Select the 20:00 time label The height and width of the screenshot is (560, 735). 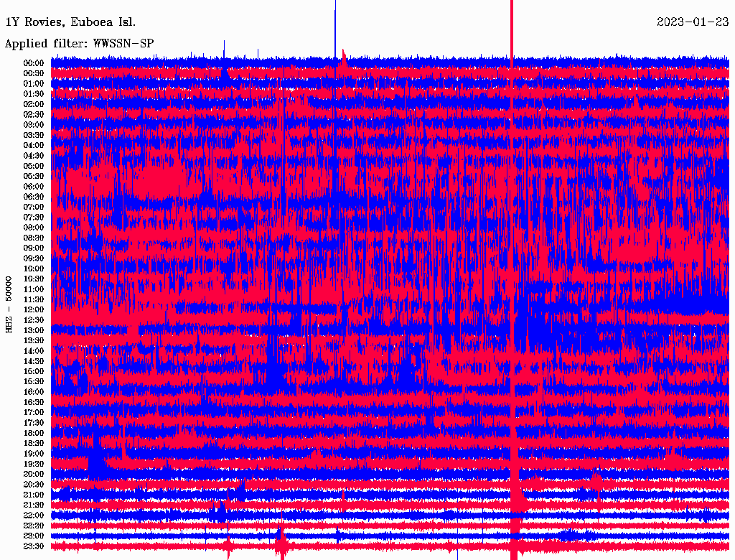(x=34, y=475)
